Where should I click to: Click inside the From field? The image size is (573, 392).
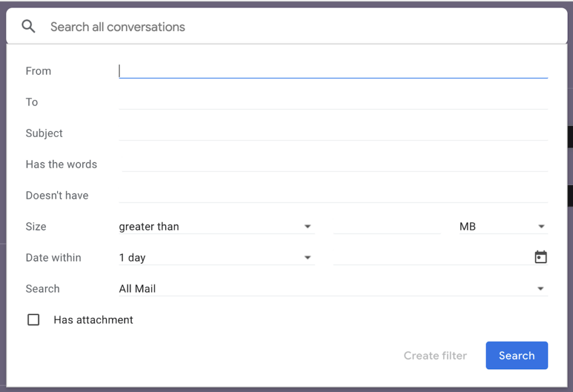point(332,70)
